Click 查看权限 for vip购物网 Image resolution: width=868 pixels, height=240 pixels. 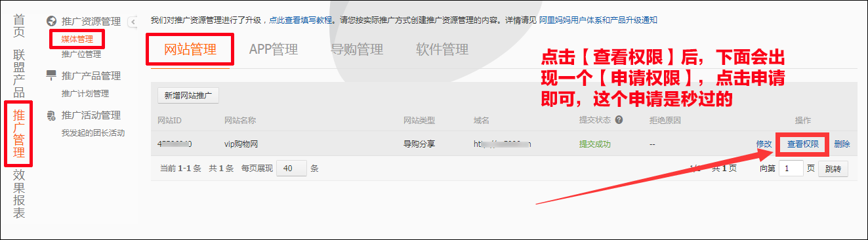(x=803, y=144)
